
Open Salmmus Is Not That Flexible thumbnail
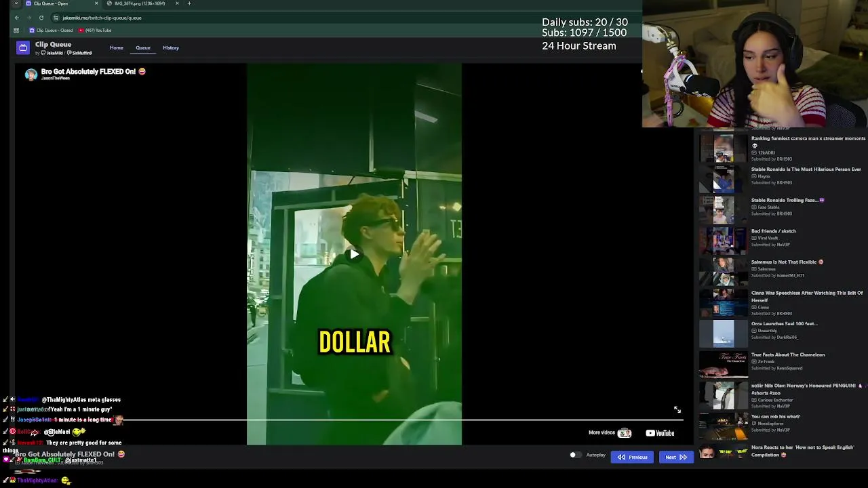[724, 272]
